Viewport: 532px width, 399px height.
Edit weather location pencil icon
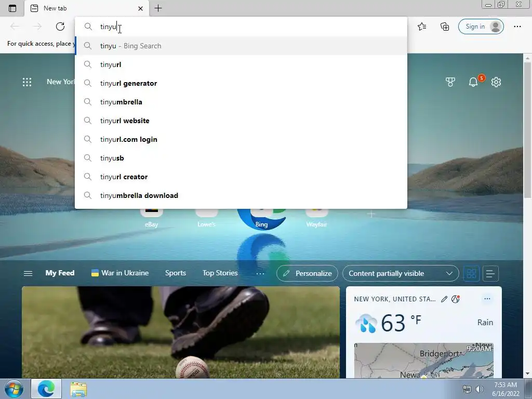pyautogui.click(x=444, y=299)
